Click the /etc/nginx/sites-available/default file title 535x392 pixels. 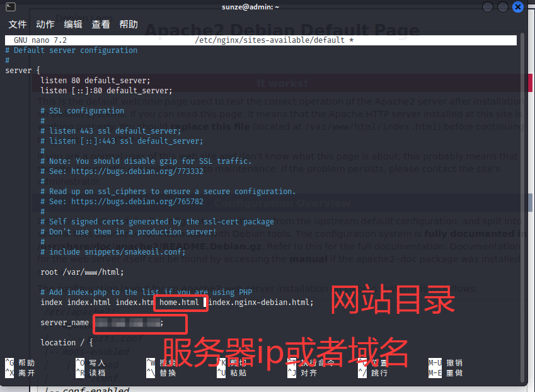point(274,40)
